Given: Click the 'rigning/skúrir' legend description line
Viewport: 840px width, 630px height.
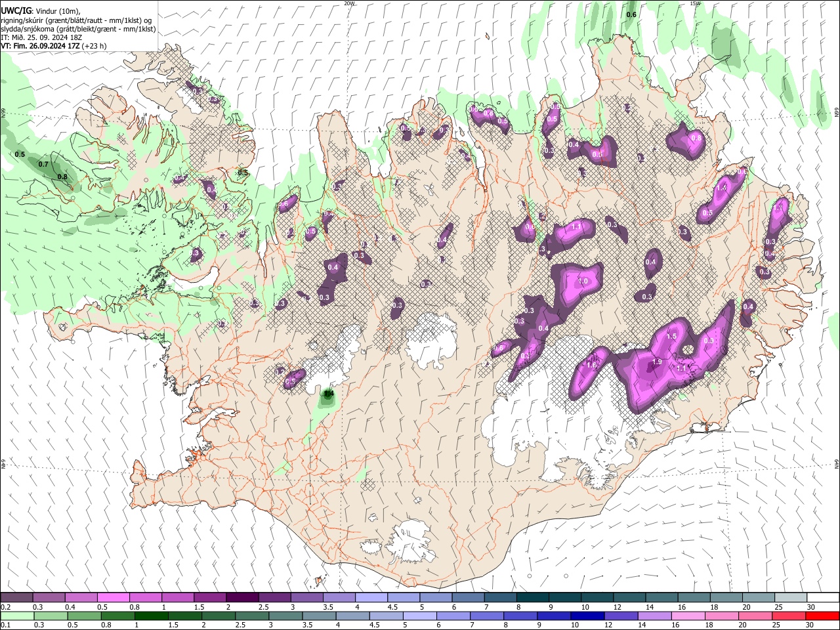Looking at the screenshot, I should tap(76, 20).
